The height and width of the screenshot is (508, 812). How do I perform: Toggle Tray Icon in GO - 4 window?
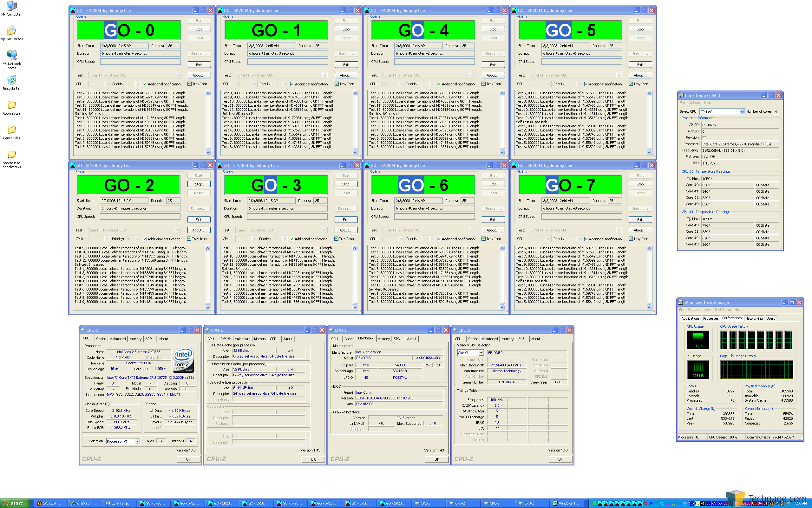(491, 84)
